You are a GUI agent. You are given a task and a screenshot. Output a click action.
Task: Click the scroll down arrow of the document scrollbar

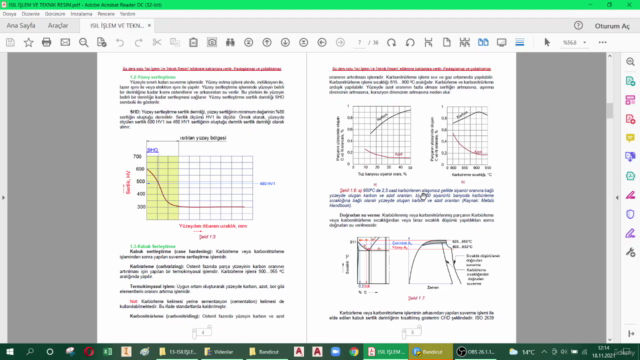610,340
